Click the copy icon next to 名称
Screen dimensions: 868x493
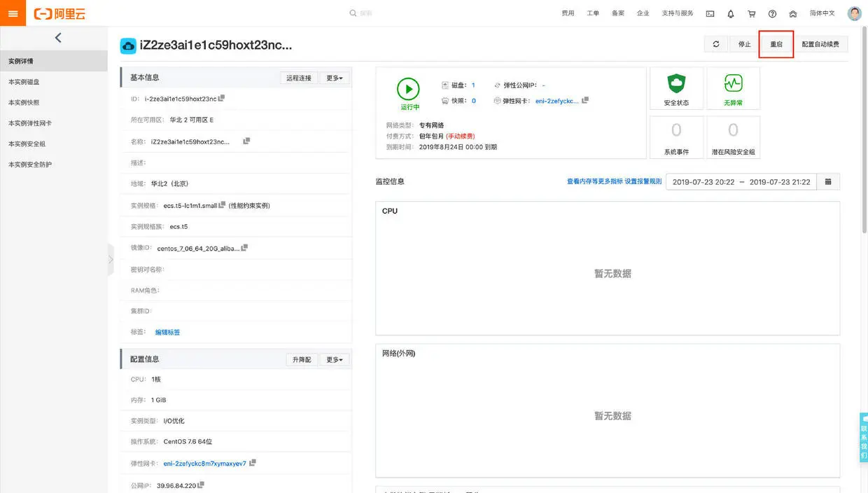click(x=246, y=141)
